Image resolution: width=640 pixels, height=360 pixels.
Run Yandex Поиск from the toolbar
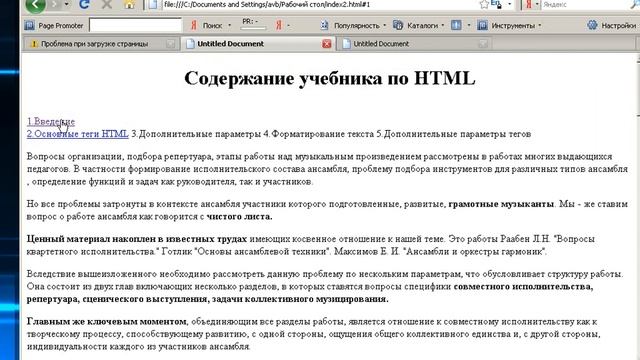(207, 25)
